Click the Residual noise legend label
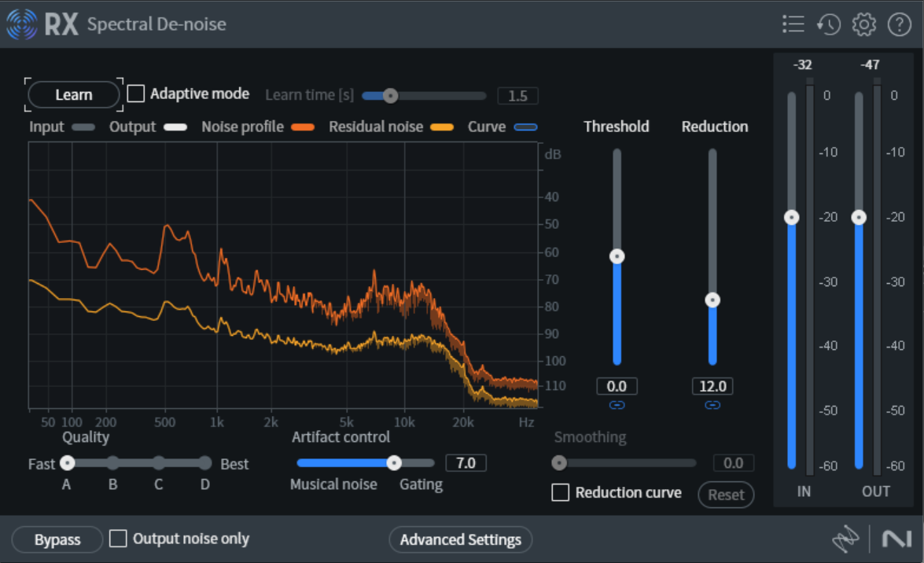 (376, 127)
